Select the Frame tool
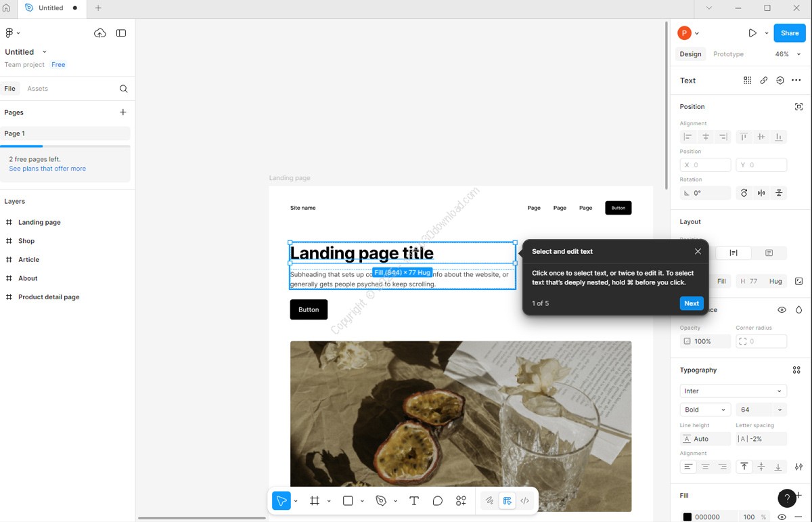This screenshot has height=522, width=812. (315, 501)
